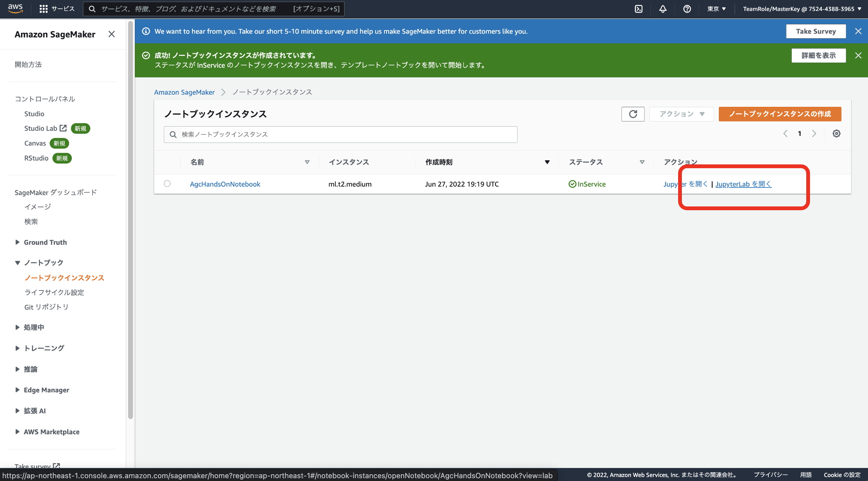Open the 東京 region dropdown
The width and height of the screenshot is (868, 481).
coord(716,9)
